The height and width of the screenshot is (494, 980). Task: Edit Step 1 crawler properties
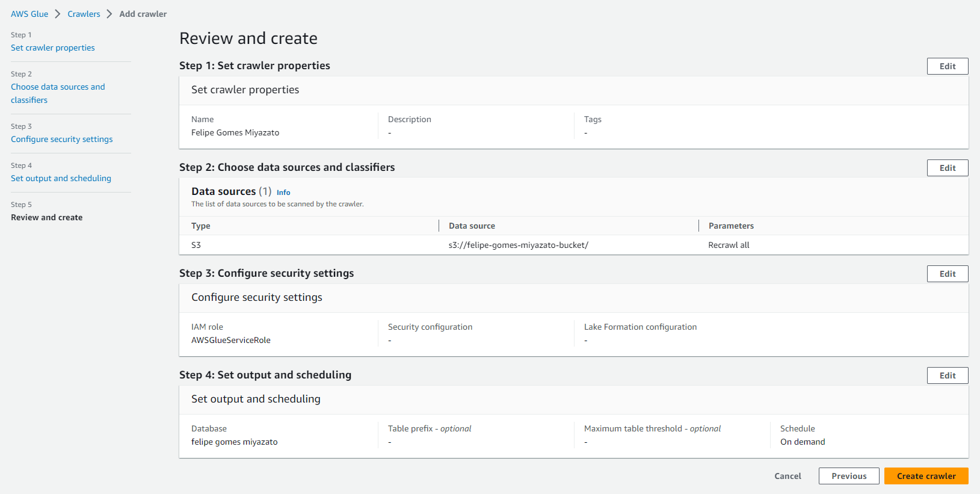click(x=947, y=66)
